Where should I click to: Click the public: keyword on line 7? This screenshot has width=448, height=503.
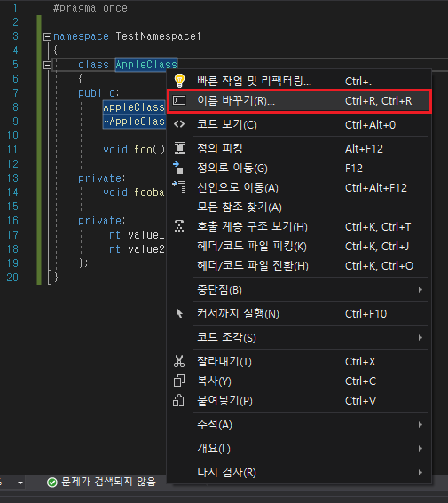(98, 93)
